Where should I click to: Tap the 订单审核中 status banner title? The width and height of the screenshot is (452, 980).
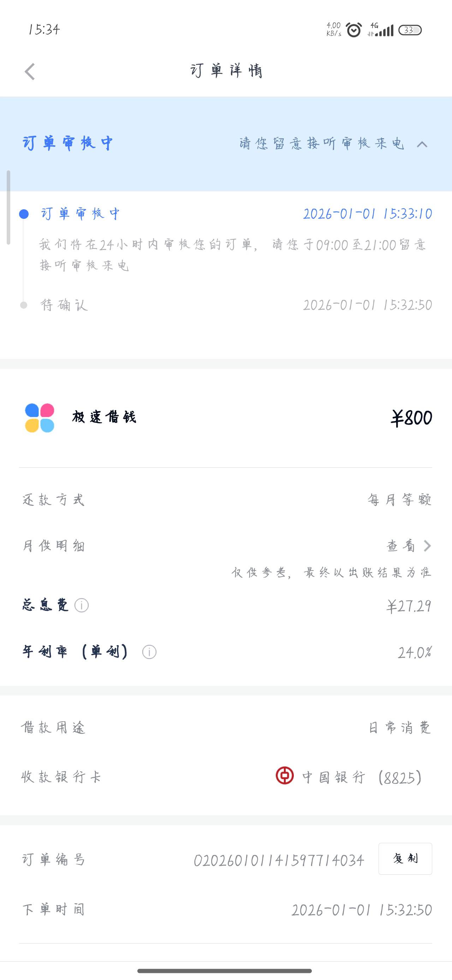coord(68,144)
